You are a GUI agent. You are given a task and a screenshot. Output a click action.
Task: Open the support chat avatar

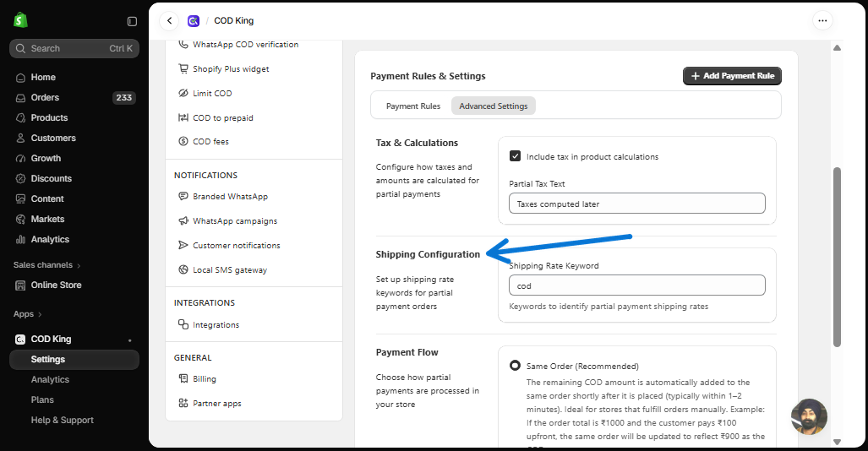810,416
